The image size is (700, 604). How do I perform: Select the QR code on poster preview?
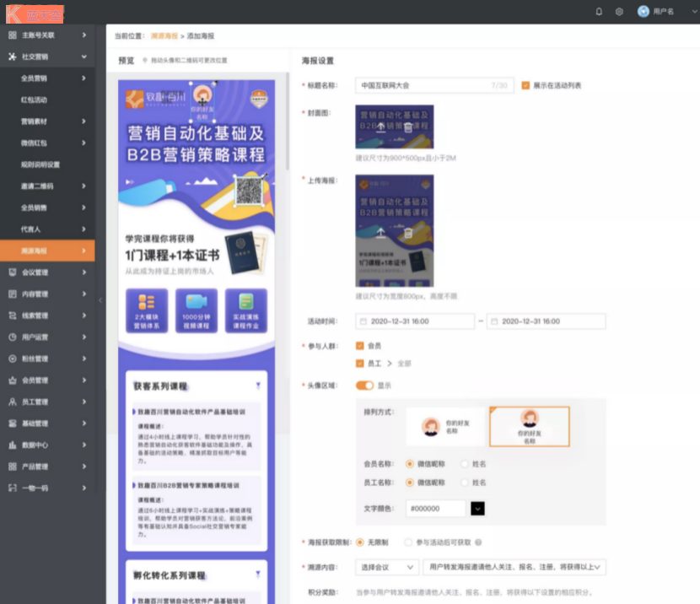click(249, 191)
